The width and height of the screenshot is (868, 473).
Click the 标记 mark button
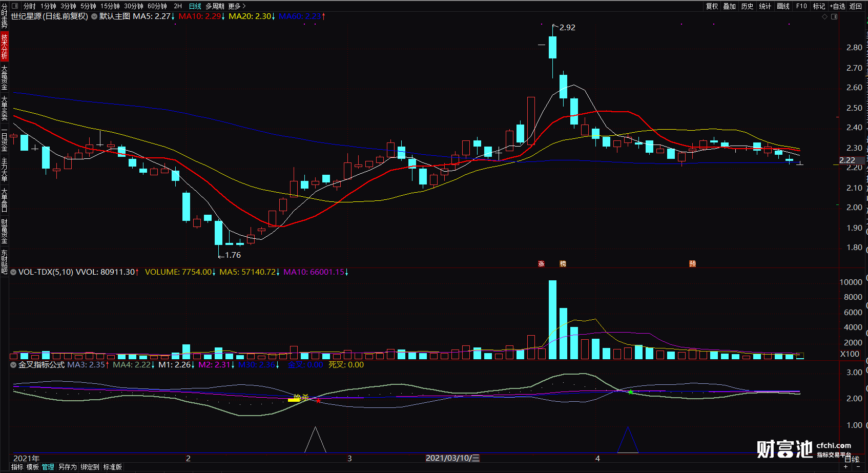(819, 6)
